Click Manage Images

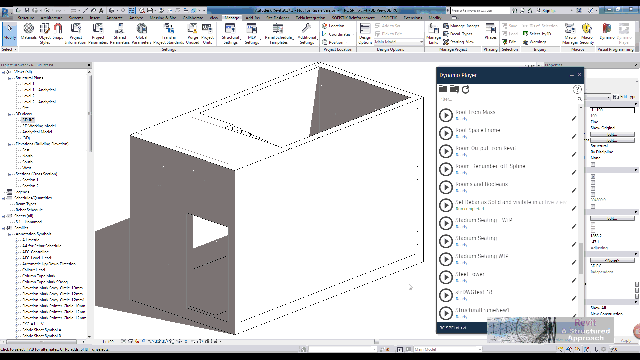click(461, 26)
